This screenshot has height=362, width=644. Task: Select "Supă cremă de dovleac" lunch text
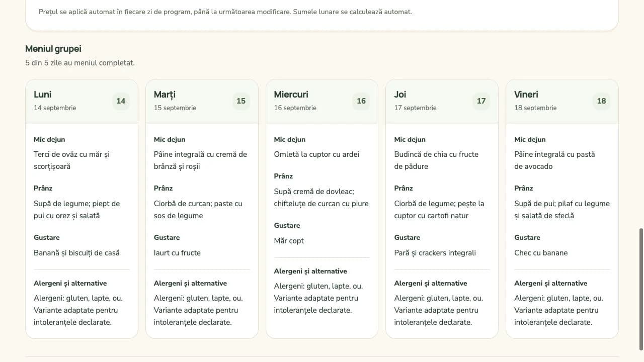[321, 198]
